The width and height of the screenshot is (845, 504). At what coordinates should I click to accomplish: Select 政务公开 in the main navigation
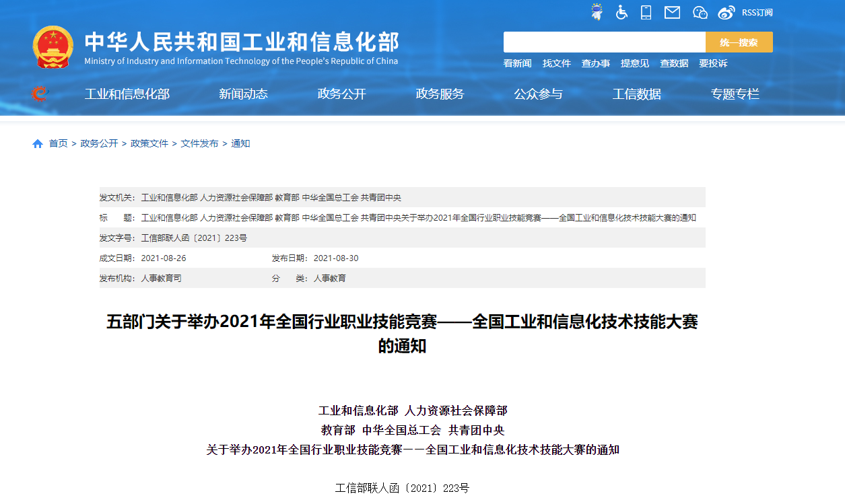pos(341,94)
